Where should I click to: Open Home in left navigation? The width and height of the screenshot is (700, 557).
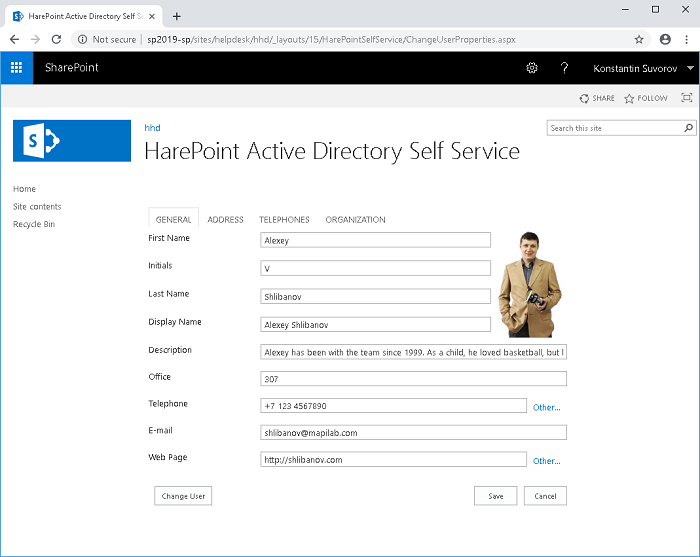pos(25,189)
